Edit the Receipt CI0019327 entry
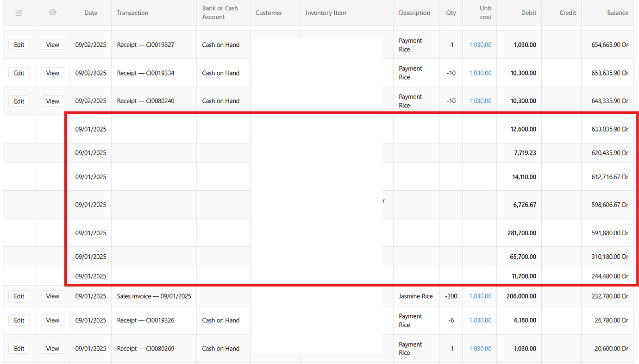The width and height of the screenshot is (639, 364). (x=19, y=44)
